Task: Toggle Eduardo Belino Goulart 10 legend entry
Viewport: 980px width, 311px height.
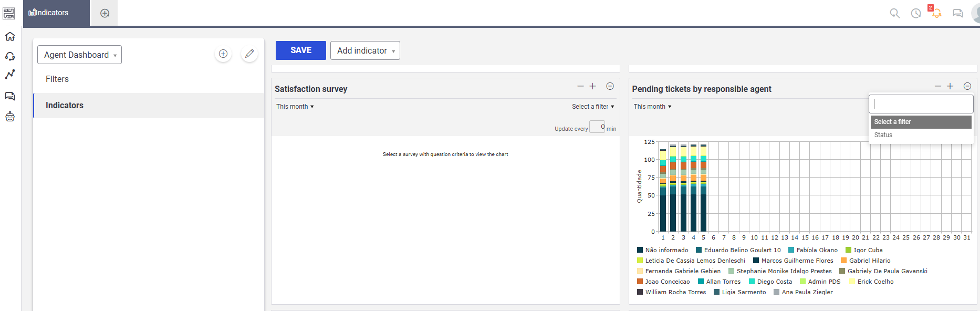Action: coord(738,250)
